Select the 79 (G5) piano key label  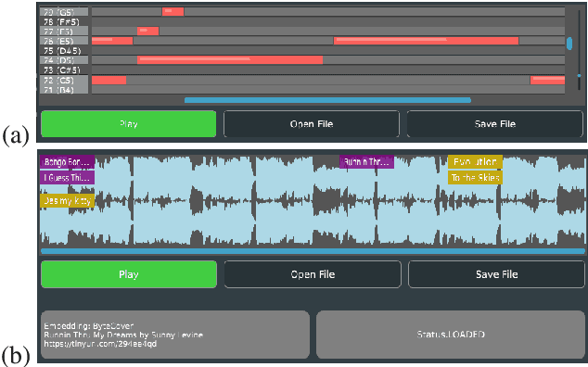coord(64,12)
